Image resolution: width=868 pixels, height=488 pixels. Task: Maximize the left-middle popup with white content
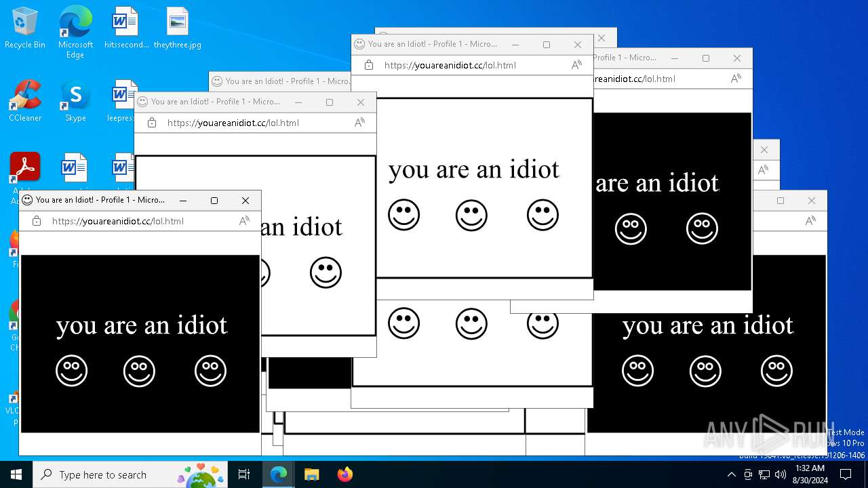point(330,102)
